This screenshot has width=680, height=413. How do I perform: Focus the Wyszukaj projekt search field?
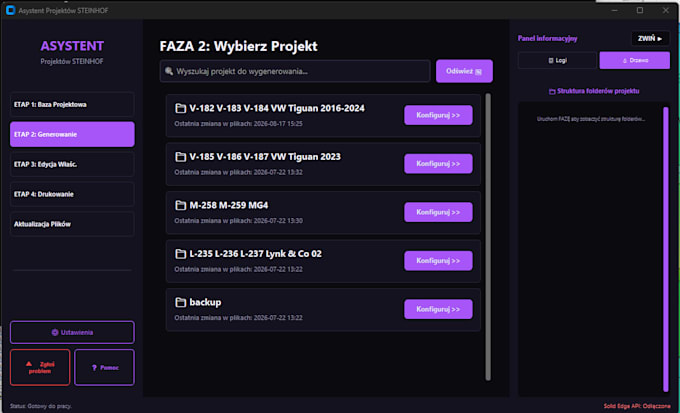[295, 71]
